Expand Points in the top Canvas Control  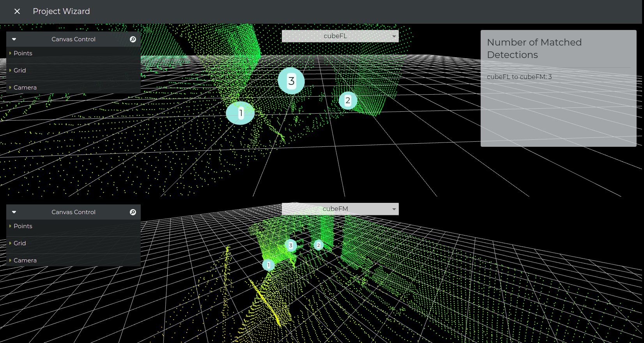coord(73,53)
